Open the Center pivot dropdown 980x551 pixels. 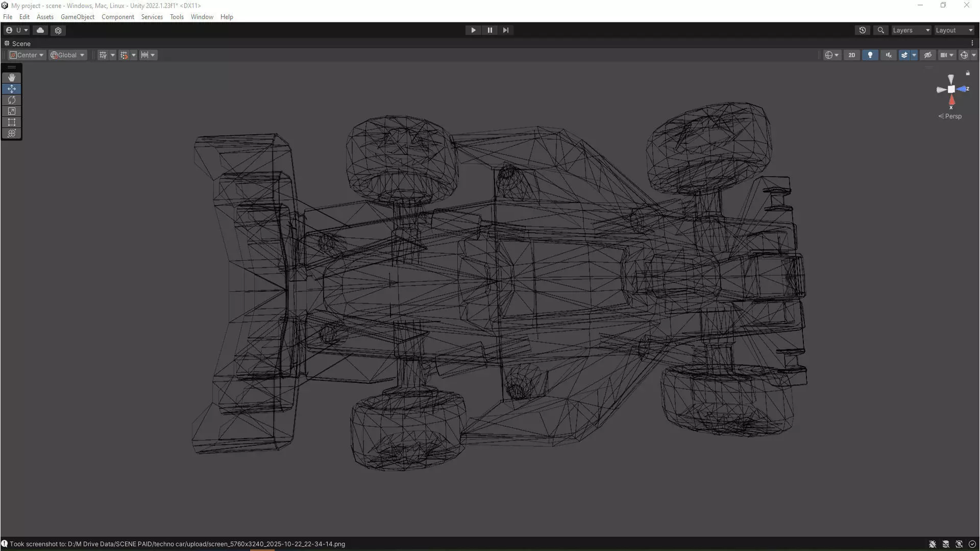pos(27,55)
